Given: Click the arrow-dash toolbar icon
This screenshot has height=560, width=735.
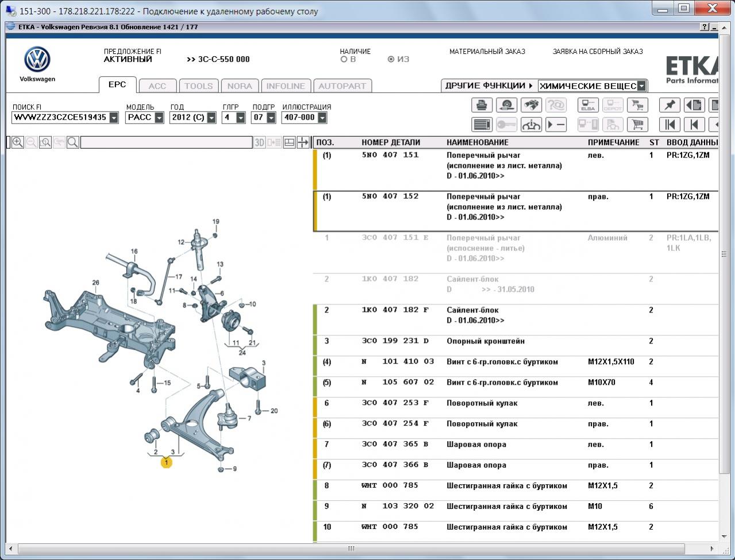Looking at the screenshot, I should coord(556,124).
